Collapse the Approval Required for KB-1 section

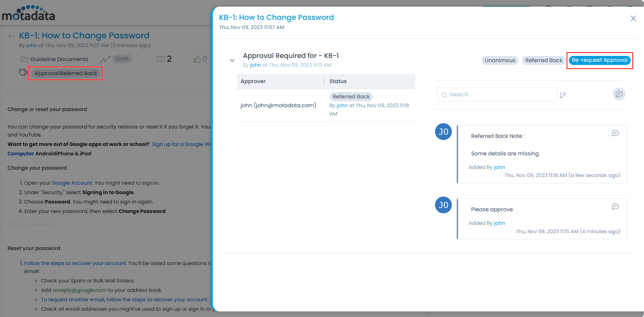tap(232, 60)
